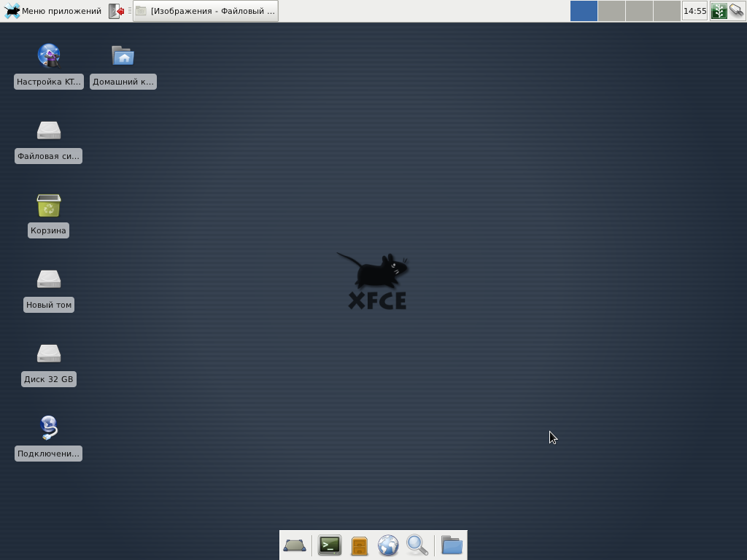Switch to the third workspace in pager
The image size is (747, 560).
(x=639, y=11)
